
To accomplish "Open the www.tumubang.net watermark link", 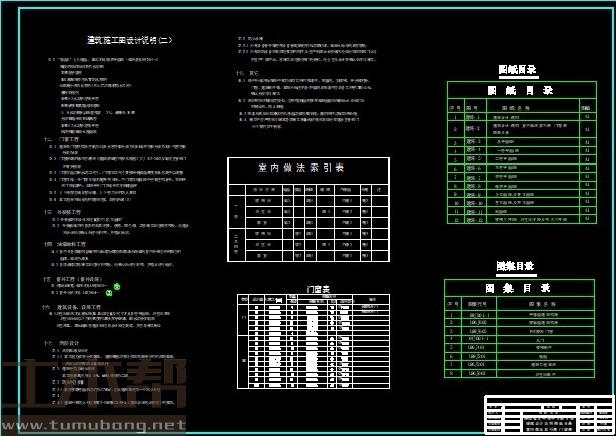I will click(93, 425).
